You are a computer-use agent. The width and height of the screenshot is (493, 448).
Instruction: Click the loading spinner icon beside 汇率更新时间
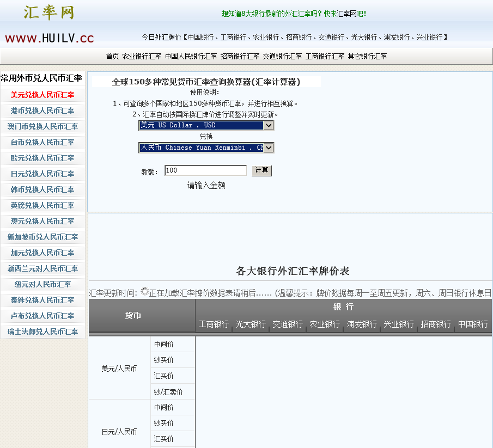click(144, 291)
